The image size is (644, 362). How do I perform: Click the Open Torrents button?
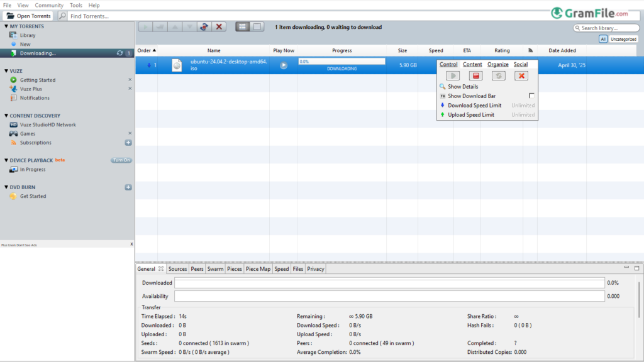click(x=29, y=16)
